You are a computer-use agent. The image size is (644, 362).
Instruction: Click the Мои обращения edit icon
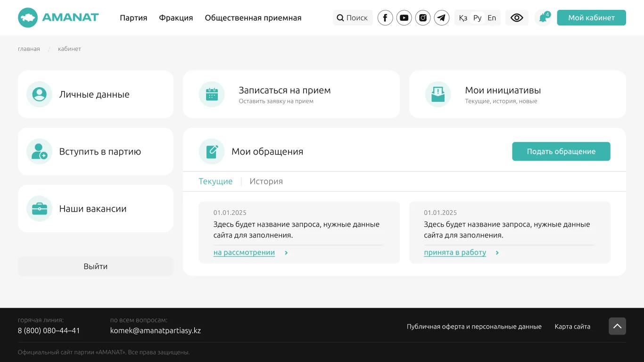[212, 151]
